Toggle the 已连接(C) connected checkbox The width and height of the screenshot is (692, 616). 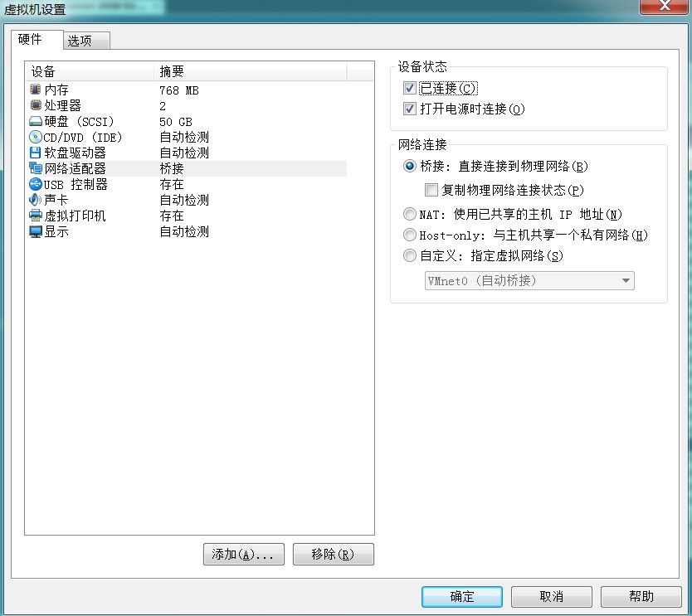pos(410,88)
